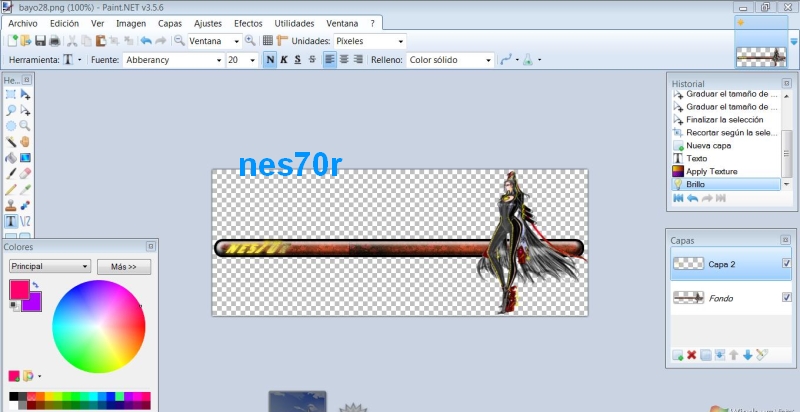Select the Eraser tool

click(x=25, y=174)
